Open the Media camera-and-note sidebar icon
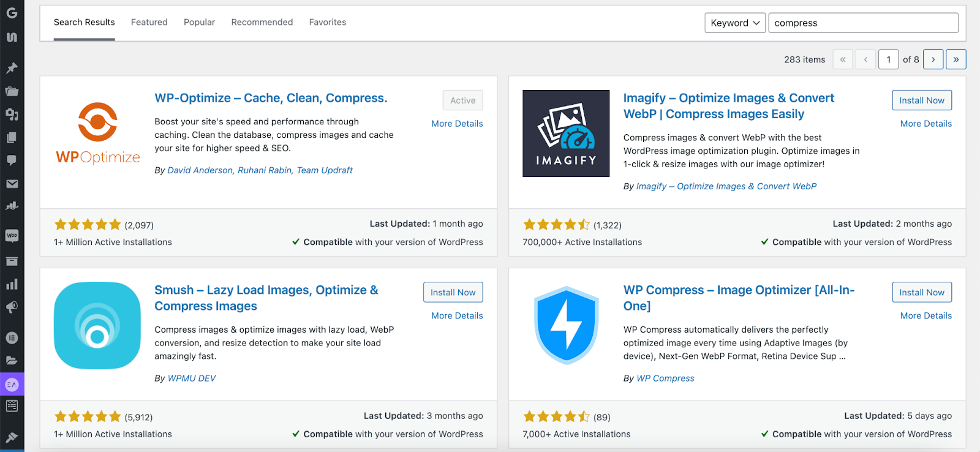980x452 pixels. pos(12,115)
